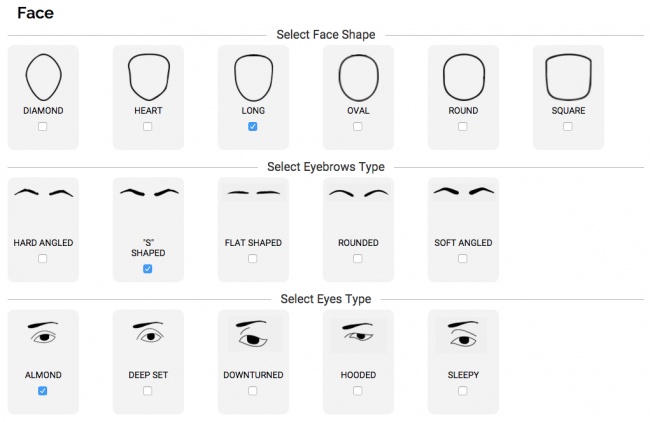Enable the Oval face shape checkbox

tap(357, 127)
